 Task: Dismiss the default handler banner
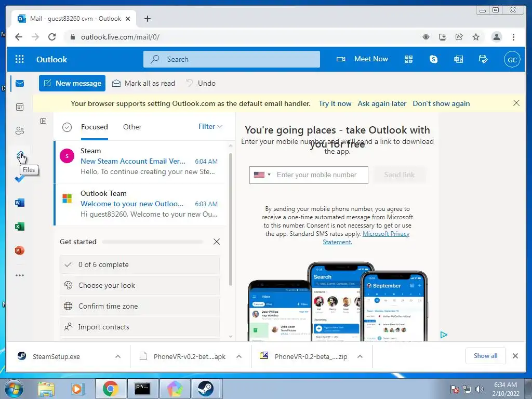516,103
